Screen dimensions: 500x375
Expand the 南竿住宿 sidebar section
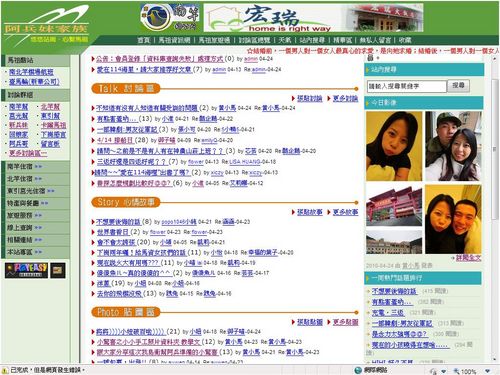36,166
